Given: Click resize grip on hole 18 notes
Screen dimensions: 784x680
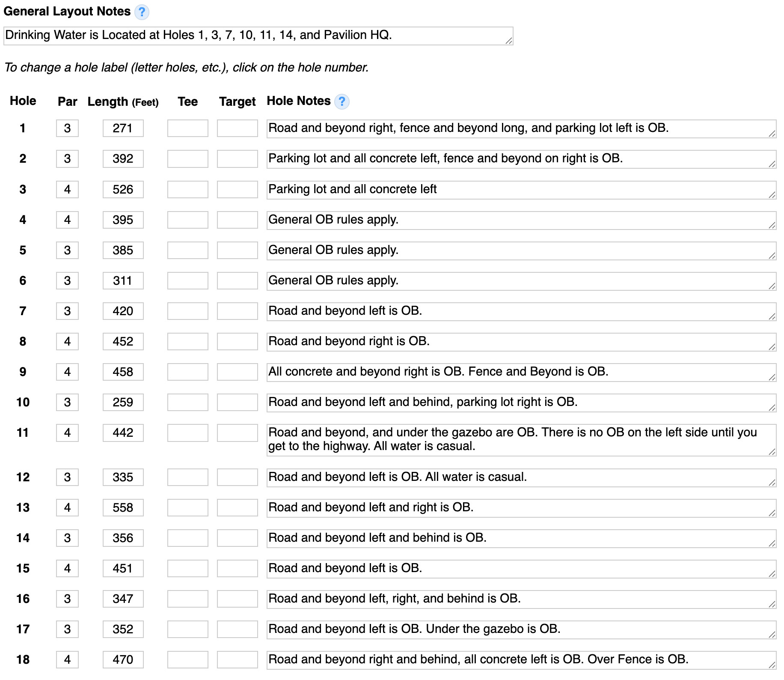Looking at the screenshot, I should (x=772, y=665).
